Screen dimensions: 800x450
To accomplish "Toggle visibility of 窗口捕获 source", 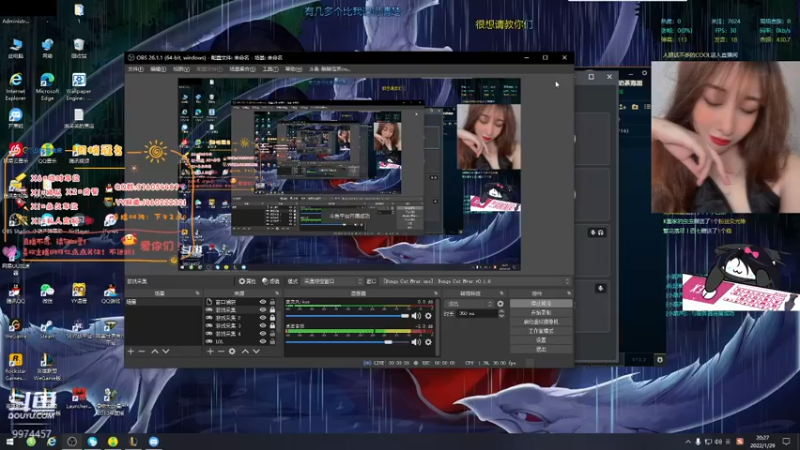I will click(263, 302).
